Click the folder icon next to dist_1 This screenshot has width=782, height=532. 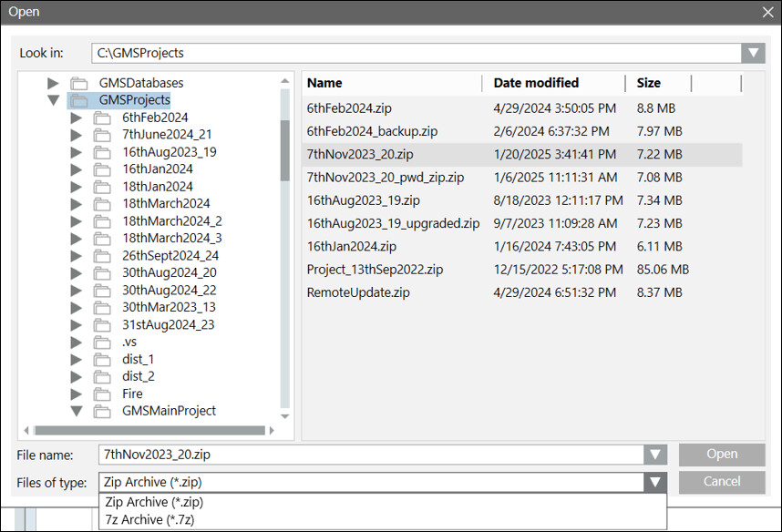[x=101, y=359]
